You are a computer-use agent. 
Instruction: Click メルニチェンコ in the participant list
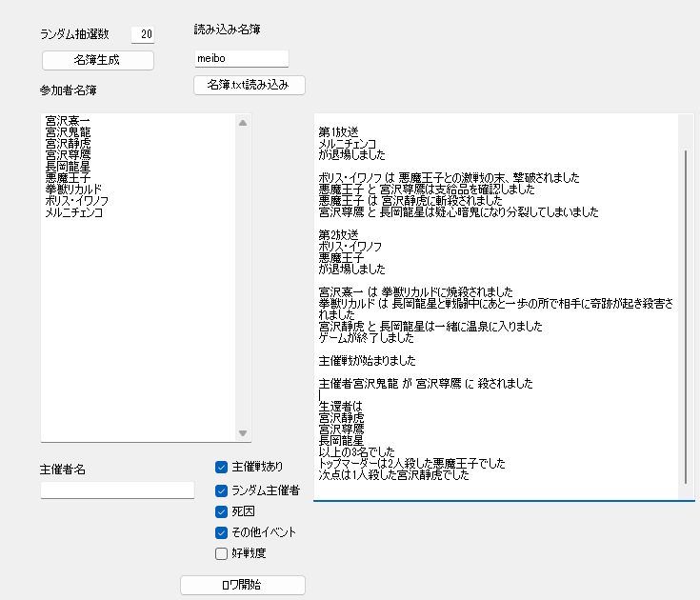click(x=73, y=212)
